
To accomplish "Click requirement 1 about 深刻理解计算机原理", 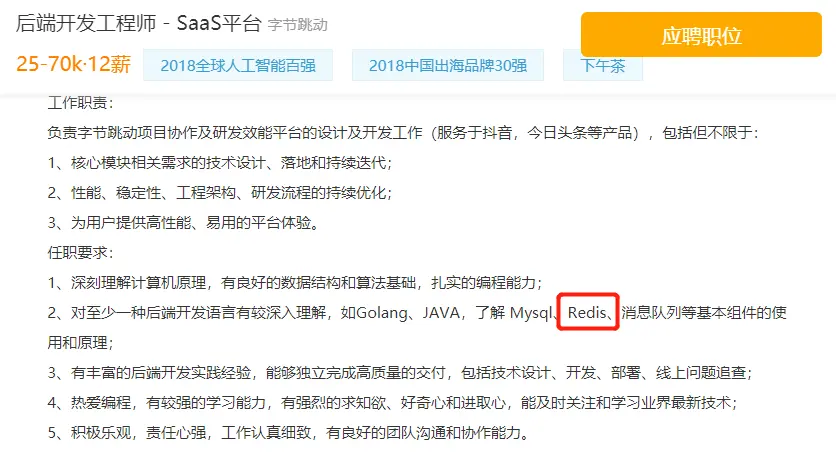I will click(x=295, y=282).
